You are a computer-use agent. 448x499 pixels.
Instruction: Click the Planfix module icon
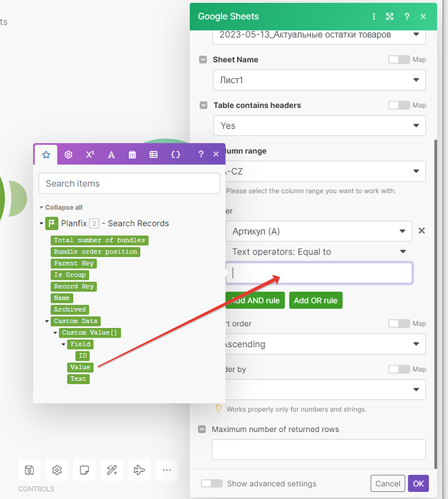(x=52, y=223)
